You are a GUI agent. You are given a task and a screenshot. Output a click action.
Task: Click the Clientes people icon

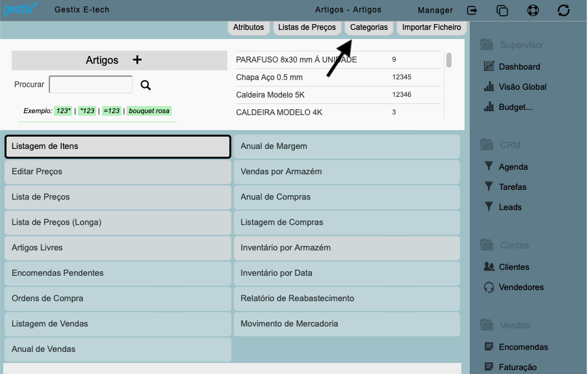point(489,267)
